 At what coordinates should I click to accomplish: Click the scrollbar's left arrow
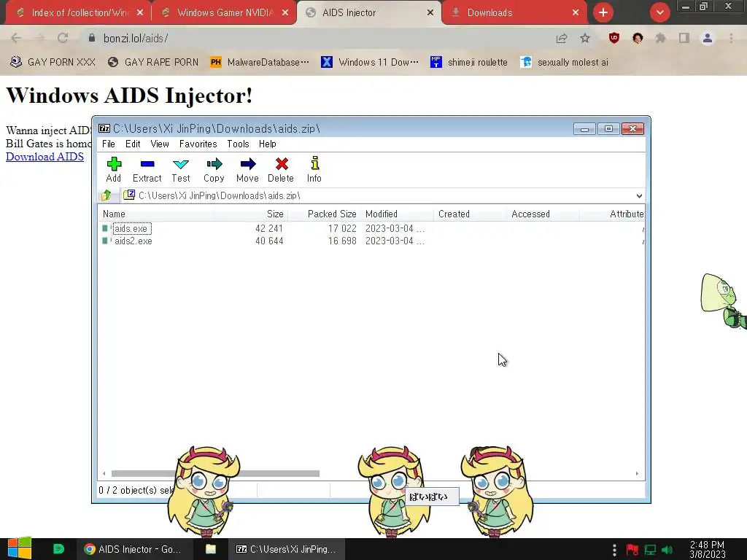[104, 473]
